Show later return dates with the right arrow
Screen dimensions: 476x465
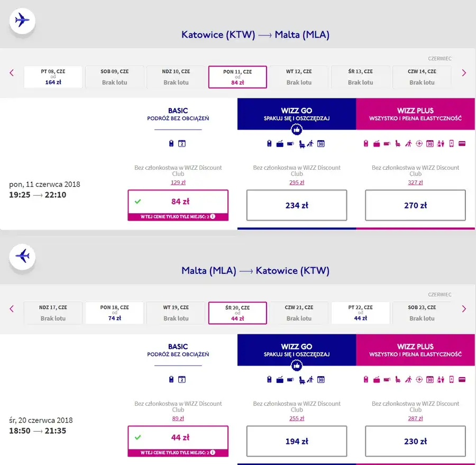(464, 309)
